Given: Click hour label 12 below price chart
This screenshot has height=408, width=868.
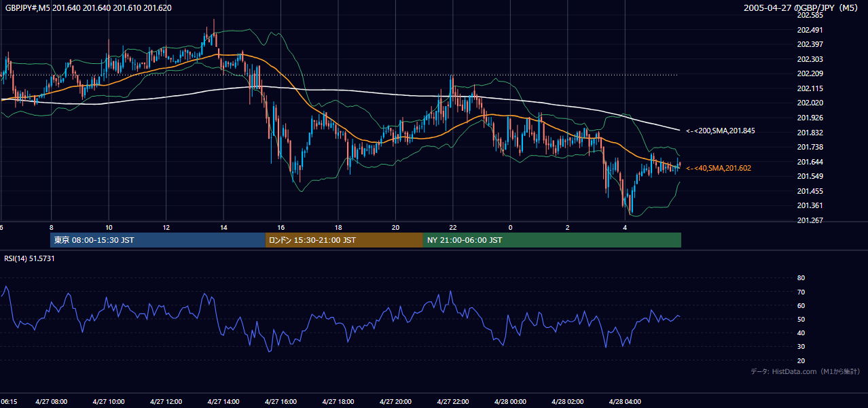Looking at the screenshot, I should 166,227.
